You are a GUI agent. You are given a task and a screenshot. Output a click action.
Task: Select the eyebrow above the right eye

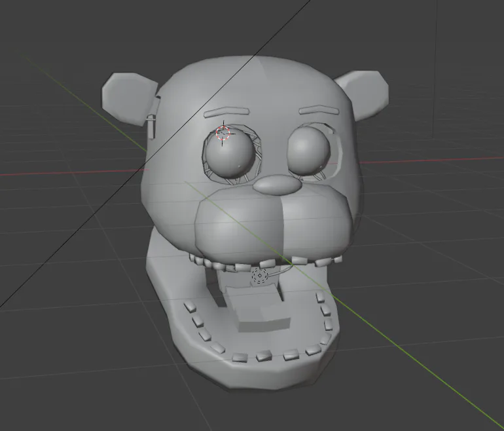point(319,110)
